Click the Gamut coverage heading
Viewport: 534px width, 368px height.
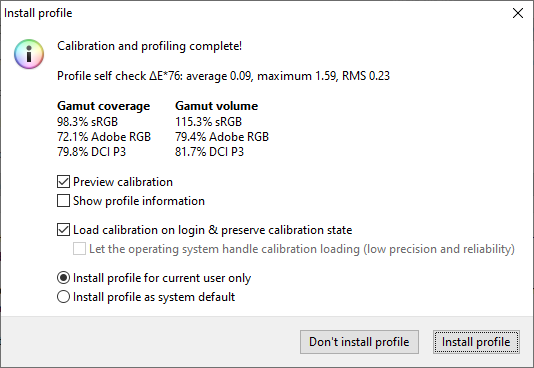pos(104,106)
